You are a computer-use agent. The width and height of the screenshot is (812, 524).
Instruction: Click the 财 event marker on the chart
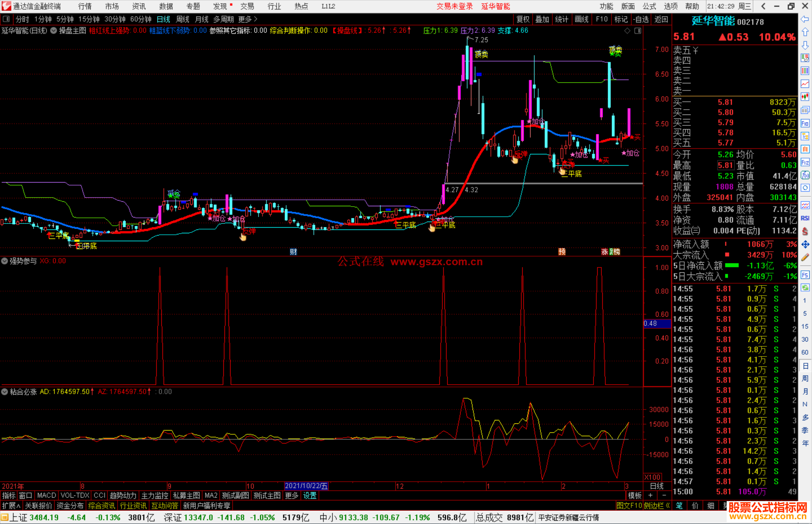(x=294, y=252)
